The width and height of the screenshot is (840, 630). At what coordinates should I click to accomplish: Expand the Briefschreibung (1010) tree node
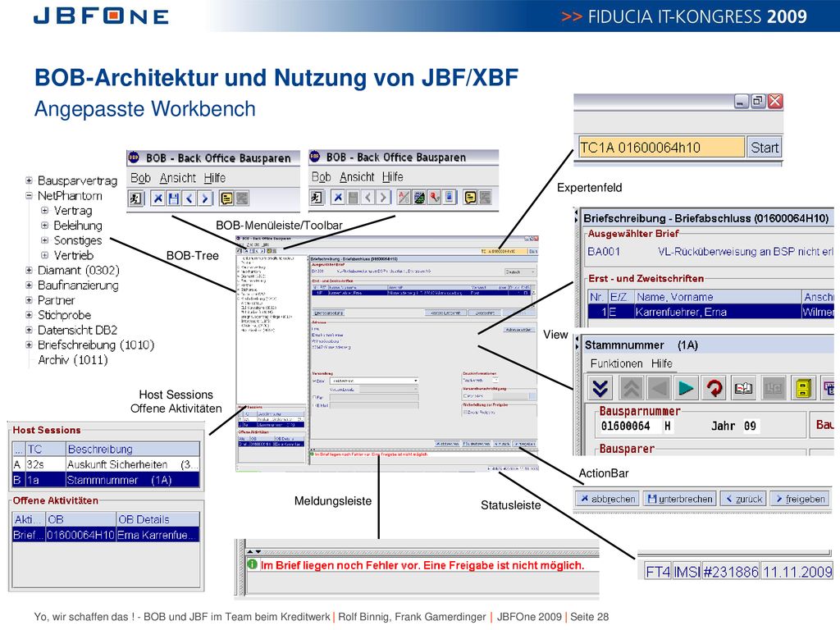tap(29, 345)
